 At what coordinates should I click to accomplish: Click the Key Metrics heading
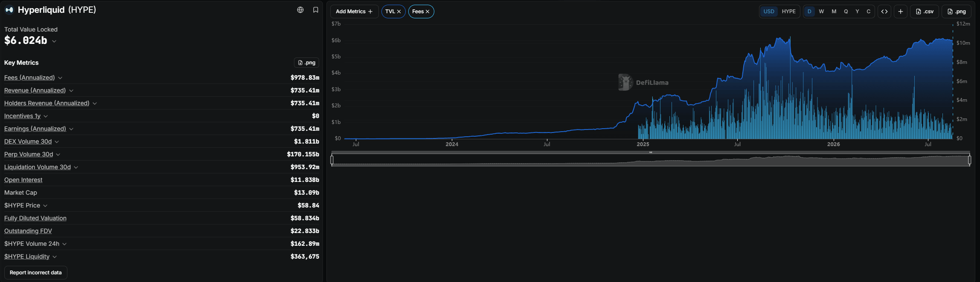(x=21, y=63)
